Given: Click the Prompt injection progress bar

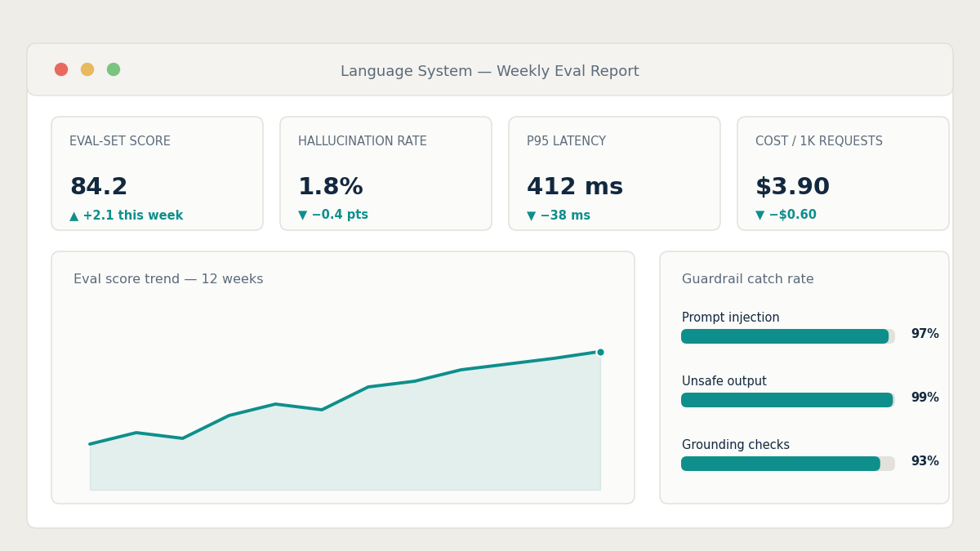Looking at the screenshot, I should (788, 336).
